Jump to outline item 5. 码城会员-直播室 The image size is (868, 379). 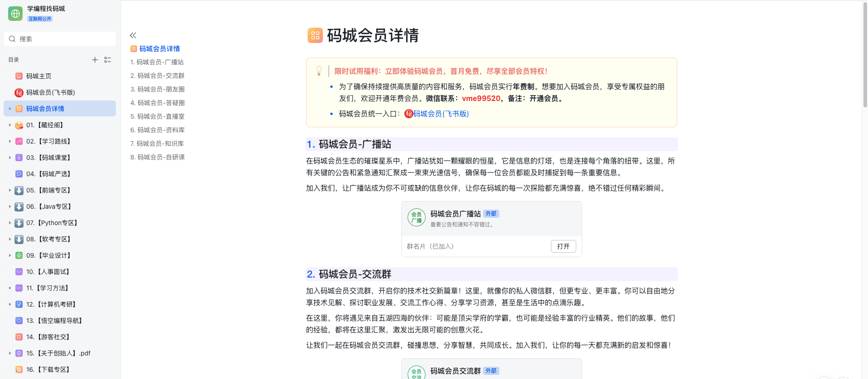157,116
